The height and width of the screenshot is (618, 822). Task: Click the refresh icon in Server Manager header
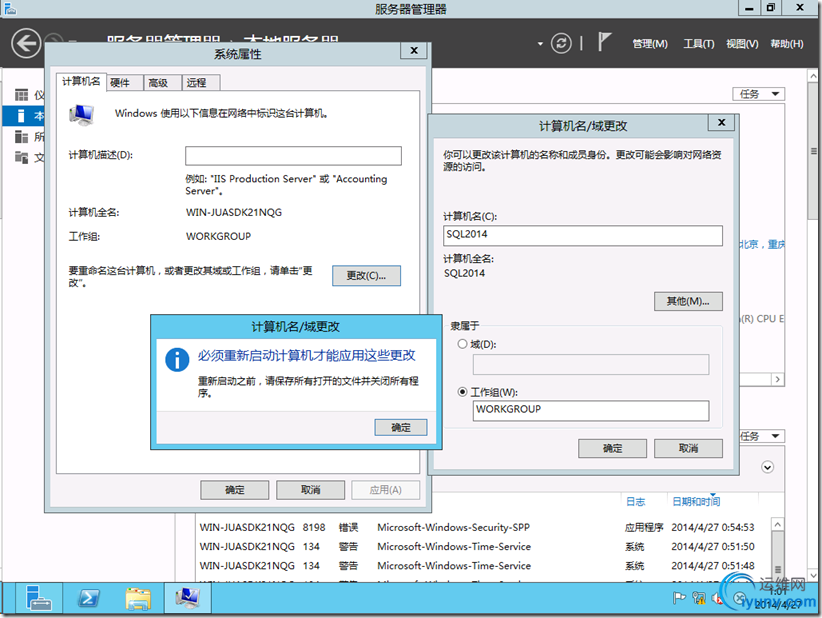[561, 43]
